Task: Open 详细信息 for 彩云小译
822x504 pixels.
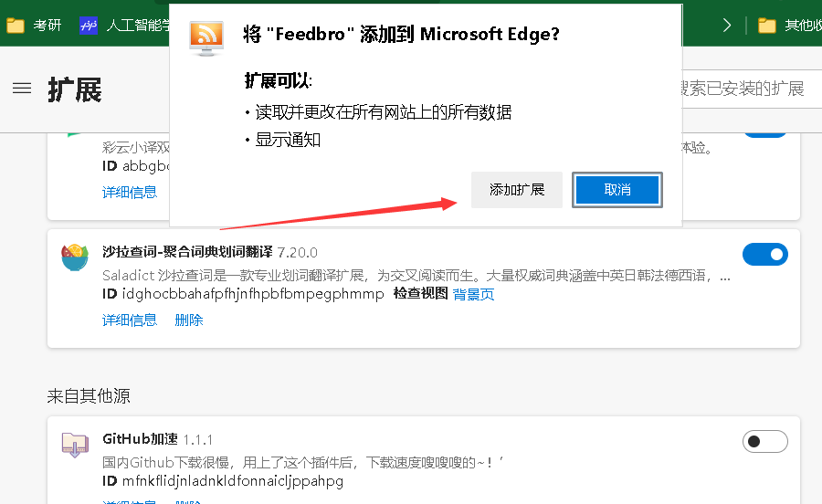Action: [130, 193]
